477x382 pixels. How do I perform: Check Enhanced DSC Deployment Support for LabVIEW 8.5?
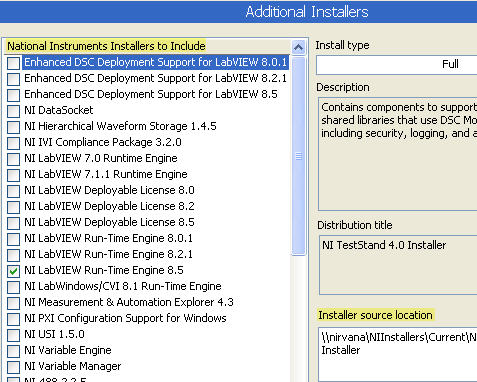[13, 95]
